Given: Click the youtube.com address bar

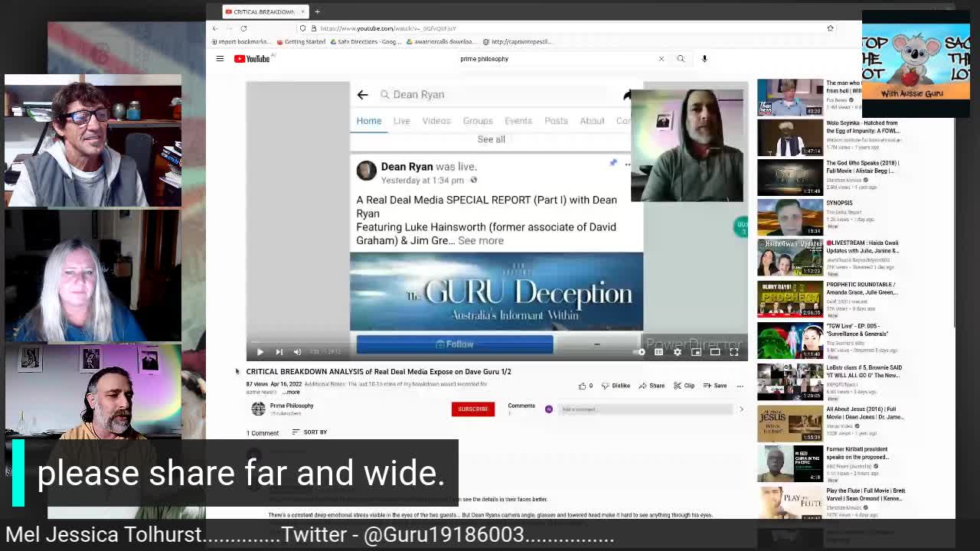Looking at the screenshot, I should [563, 28].
